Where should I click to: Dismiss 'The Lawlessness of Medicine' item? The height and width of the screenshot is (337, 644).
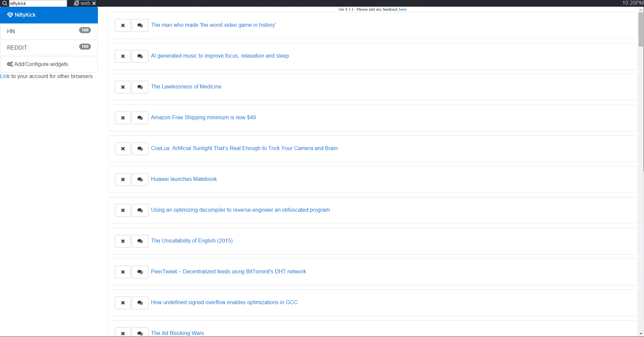(123, 87)
